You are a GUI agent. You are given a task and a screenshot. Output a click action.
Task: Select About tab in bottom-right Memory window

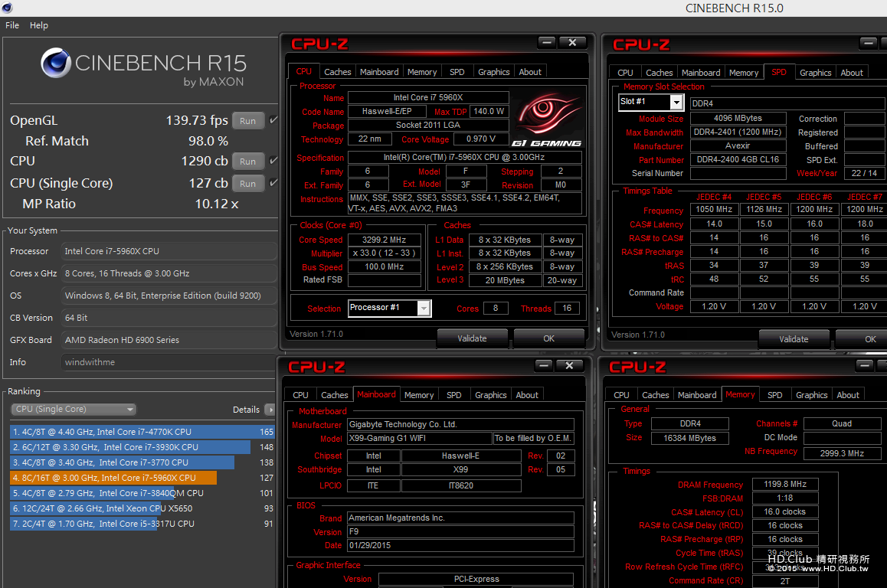point(847,394)
